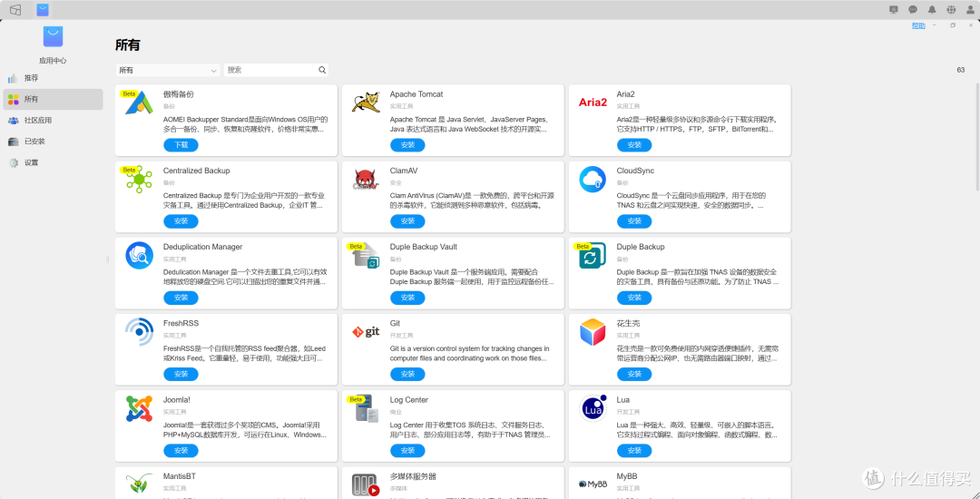Click the Aria2 red logo
The image size is (980, 499).
coord(593,103)
